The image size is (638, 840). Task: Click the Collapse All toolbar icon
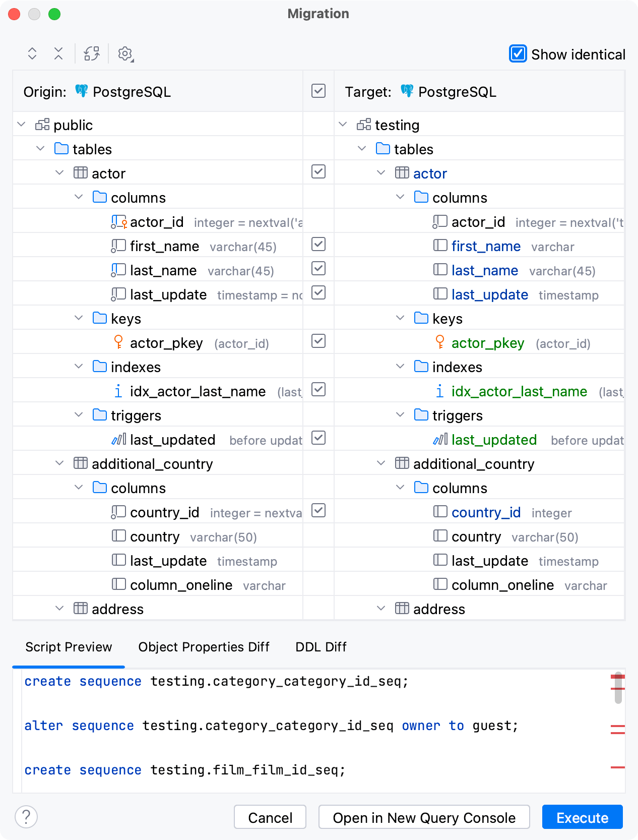58,53
